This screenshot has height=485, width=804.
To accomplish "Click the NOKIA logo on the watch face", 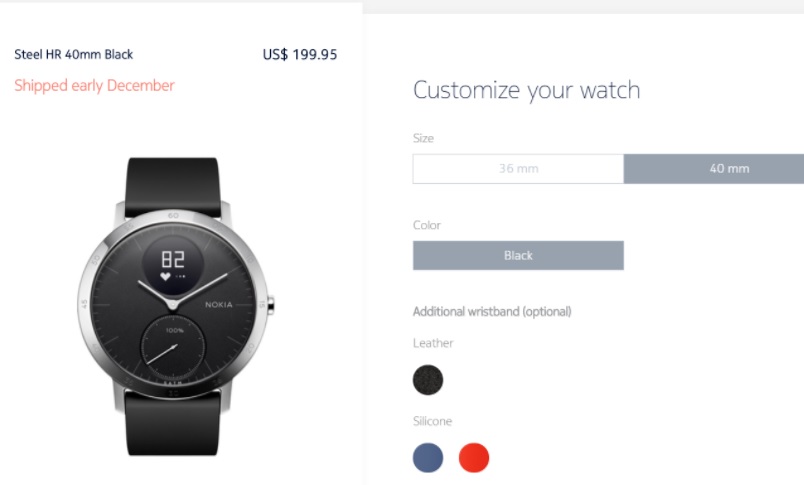I will [219, 305].
